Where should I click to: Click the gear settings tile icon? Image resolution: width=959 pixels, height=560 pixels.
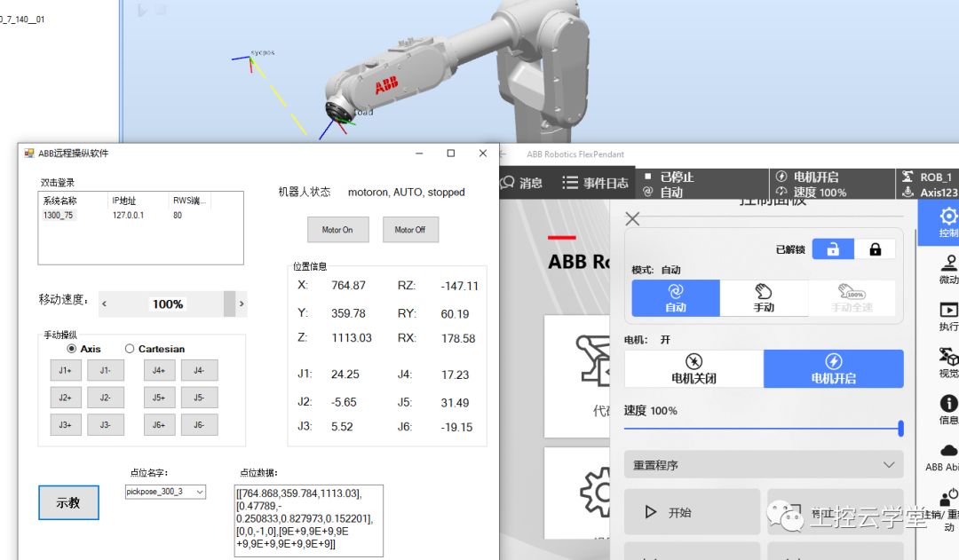[595, 492]
